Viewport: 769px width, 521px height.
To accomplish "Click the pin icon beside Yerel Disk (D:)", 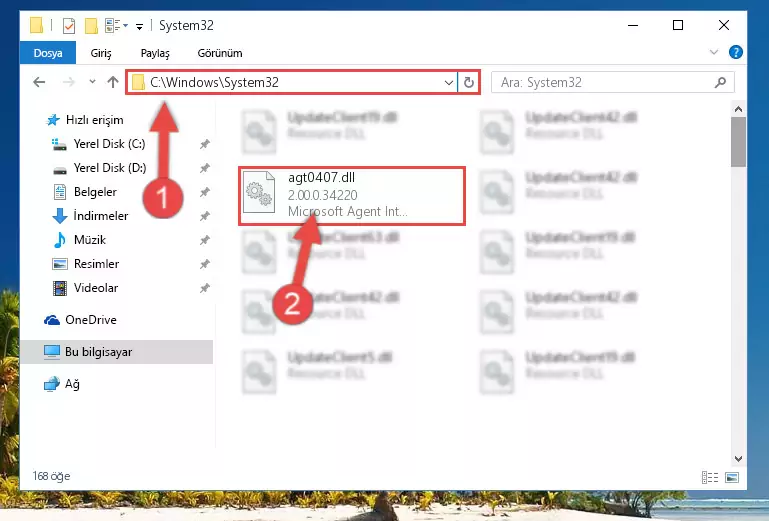I will point(205,168).
